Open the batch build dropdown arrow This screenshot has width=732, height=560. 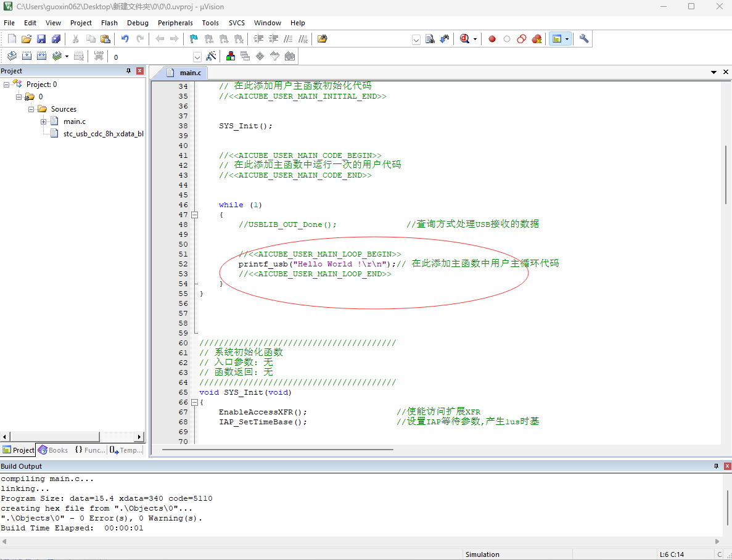(x=67, y=57)
